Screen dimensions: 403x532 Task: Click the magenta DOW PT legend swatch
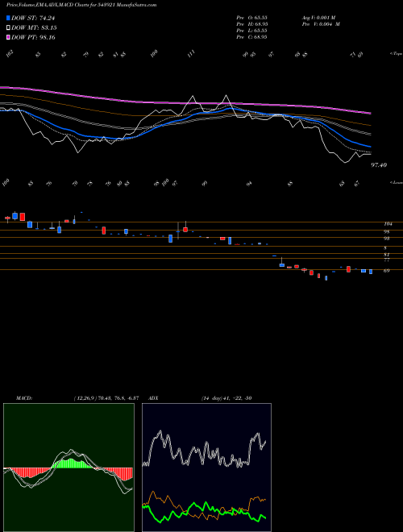9,37
